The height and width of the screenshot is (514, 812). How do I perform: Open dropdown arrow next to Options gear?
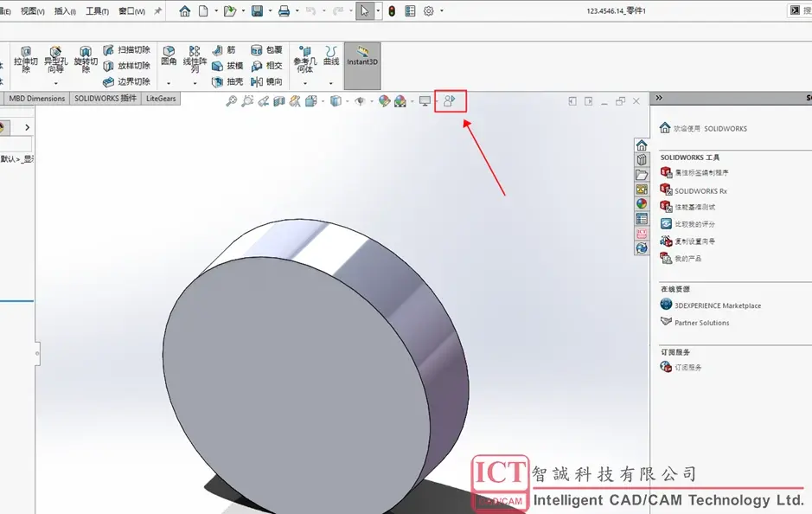pyautogui.click(x=442, y=11)
